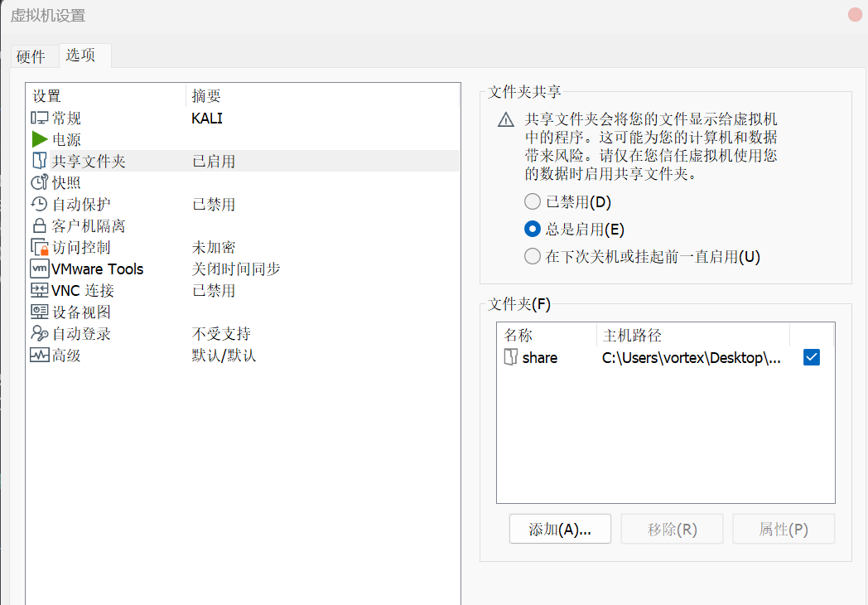Viewport: 868px width, 605px height.
Task: Select the 客户机隔离 settings row label
Action: [x=89, y=226]
